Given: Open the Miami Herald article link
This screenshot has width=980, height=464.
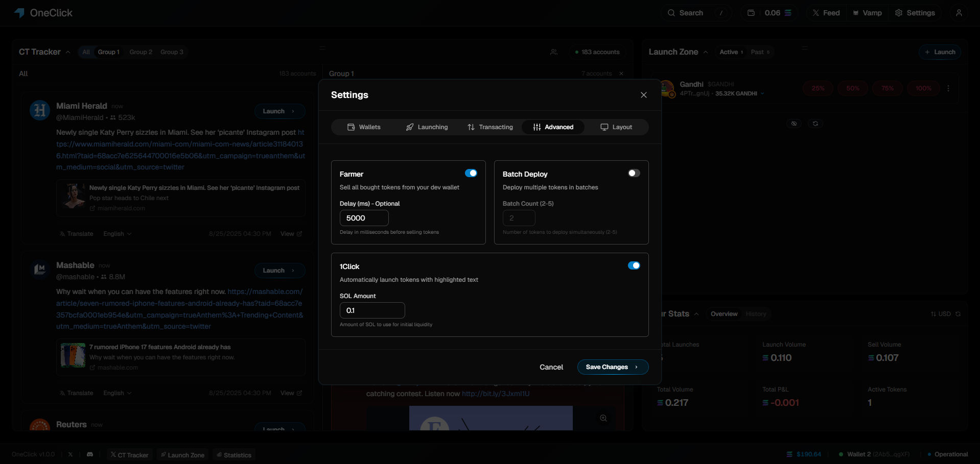Looking at the screenshot, I should (181, 150).
